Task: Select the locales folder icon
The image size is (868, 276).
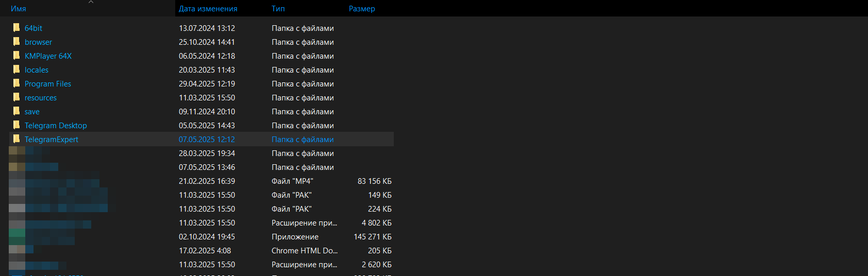Action: click(16, 70)
